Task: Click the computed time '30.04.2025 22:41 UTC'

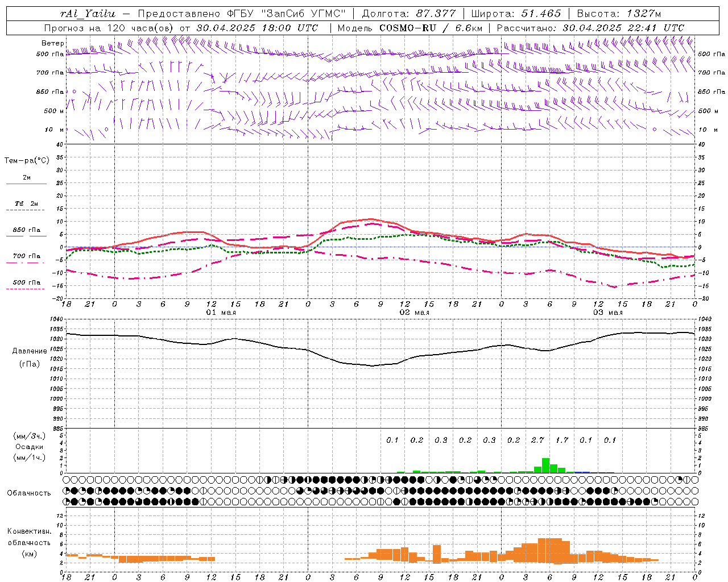Action: click(x=623, y=28)
